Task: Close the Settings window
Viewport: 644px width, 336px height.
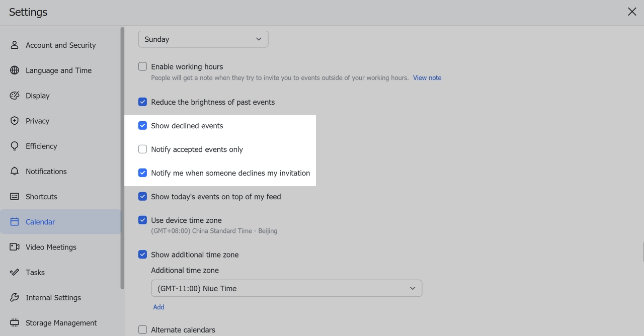Action: (x=632, y=12)
